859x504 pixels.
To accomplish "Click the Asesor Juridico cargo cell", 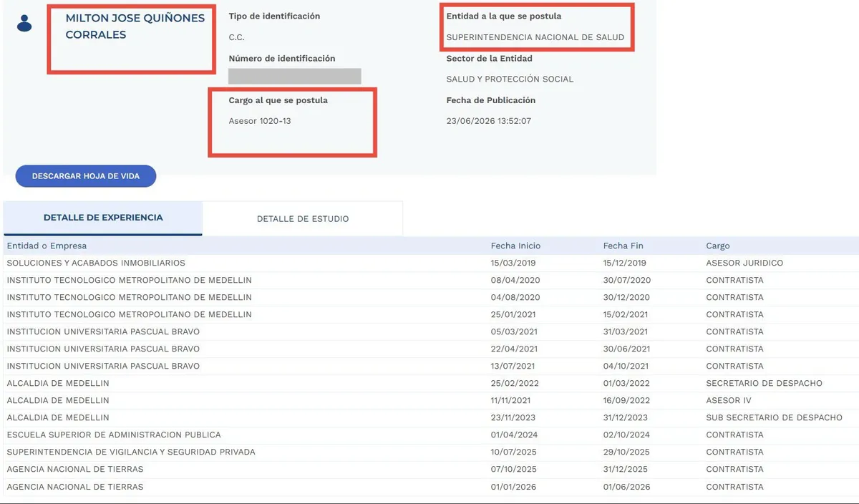I will point(744,263).
